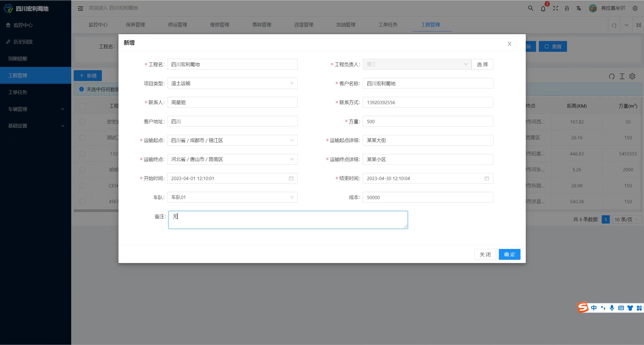
Task: Adjust table row density icon
Action: pyautogui.click(x=622, y=76)
